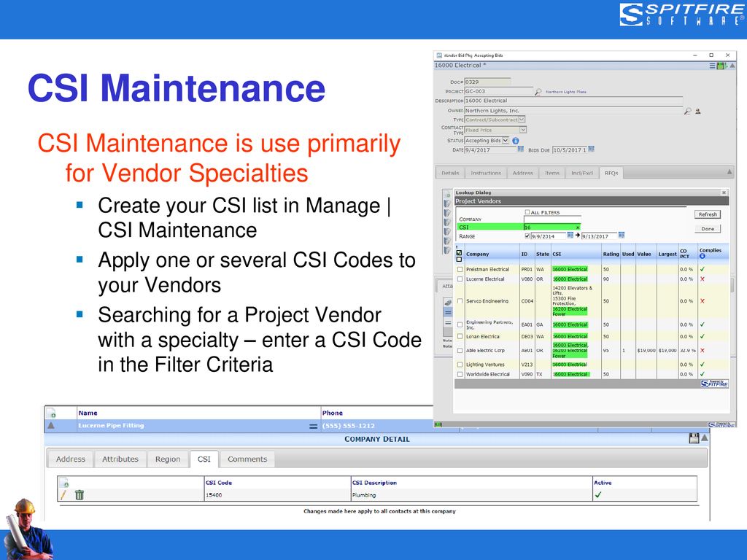The width and height of the screenshot is (747, 560).
Task: Click the save disk icon in Company Detail
Action: point(694,438)
